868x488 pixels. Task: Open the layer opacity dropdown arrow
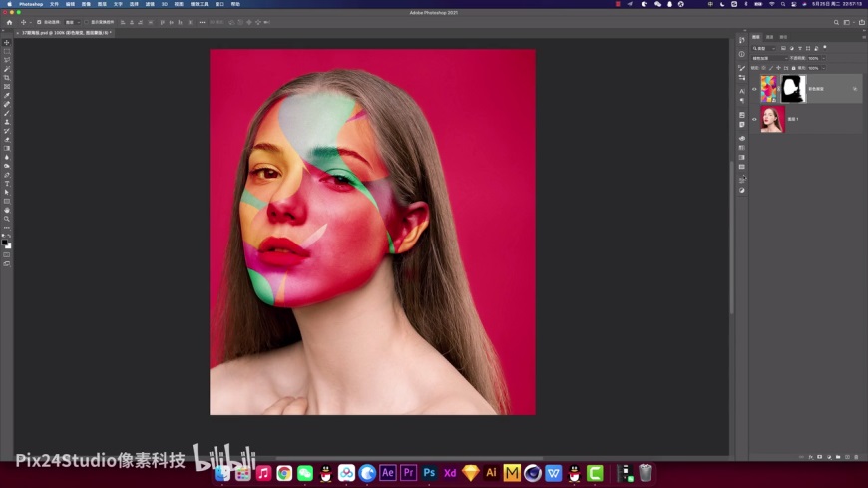[824, 58]
